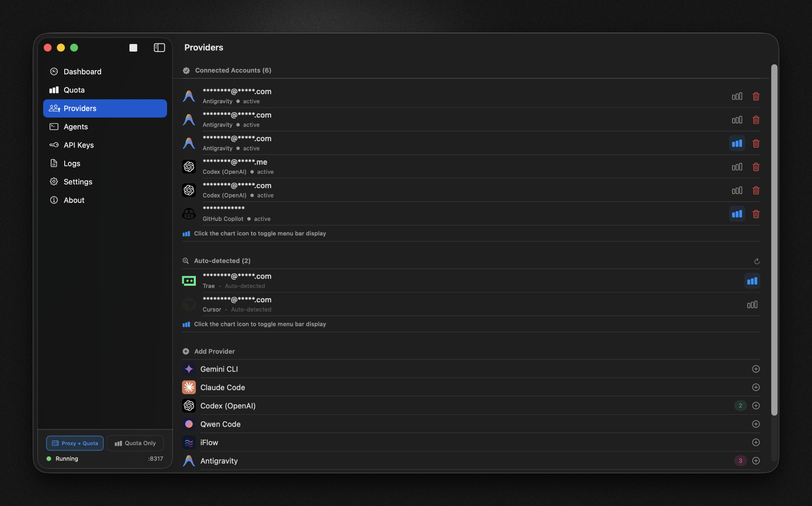The height and width of the screenshot is (506, 812).
Task: Add the Qwen Code provider
Action: click(756, 424)
